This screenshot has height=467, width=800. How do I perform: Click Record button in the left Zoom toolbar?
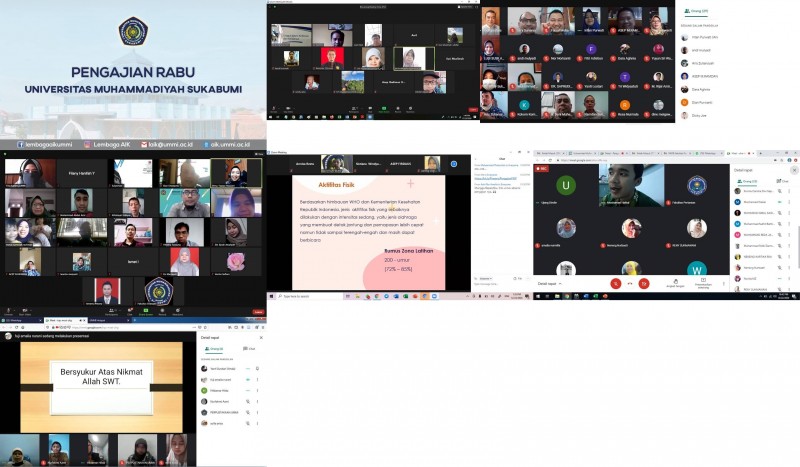[160, 311]
